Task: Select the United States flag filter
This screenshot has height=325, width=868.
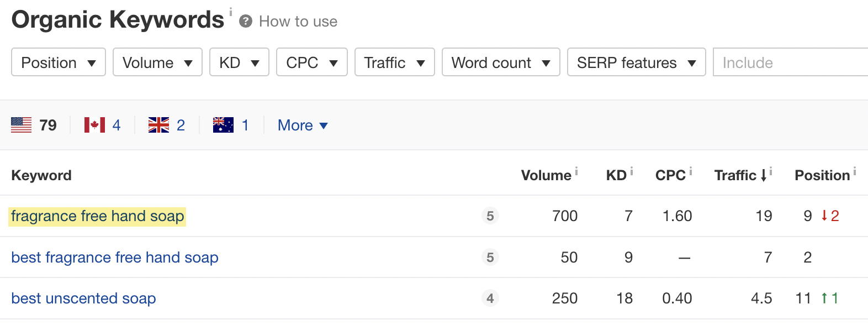Action: click(21, 125)
